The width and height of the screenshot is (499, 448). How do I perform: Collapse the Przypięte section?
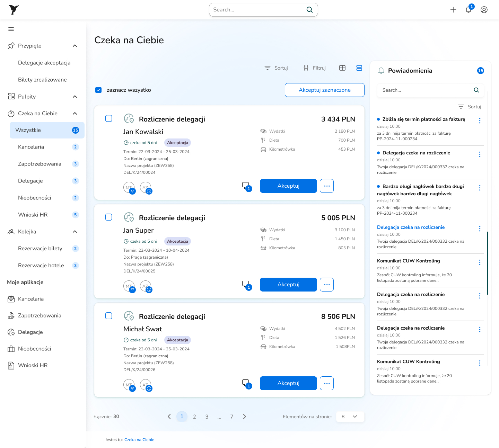[75, 46]
